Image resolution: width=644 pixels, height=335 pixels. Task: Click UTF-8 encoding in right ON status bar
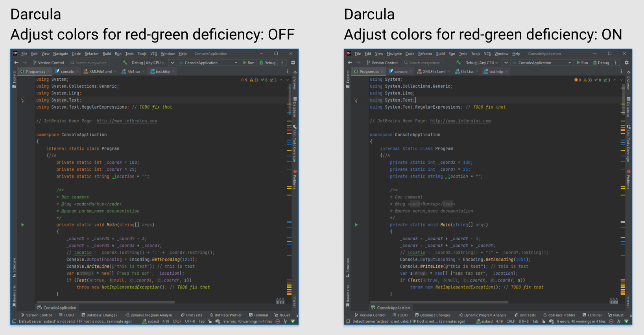point(524,321)
